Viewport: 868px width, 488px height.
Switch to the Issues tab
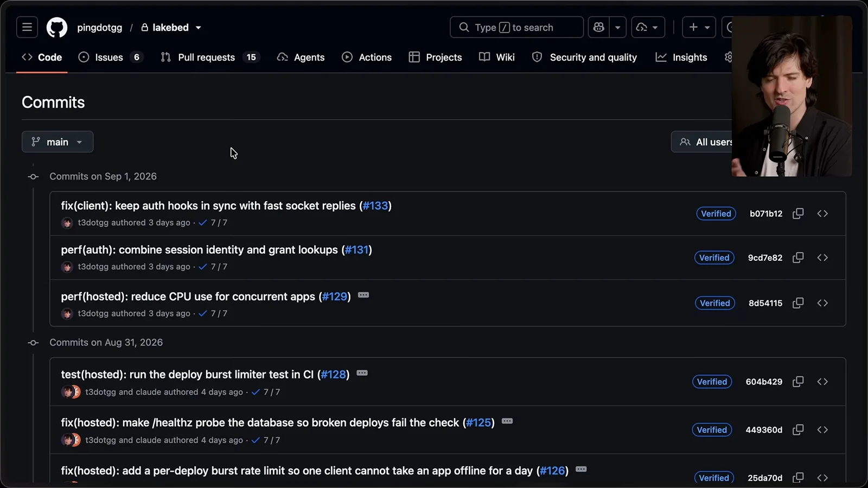point(110,57)
